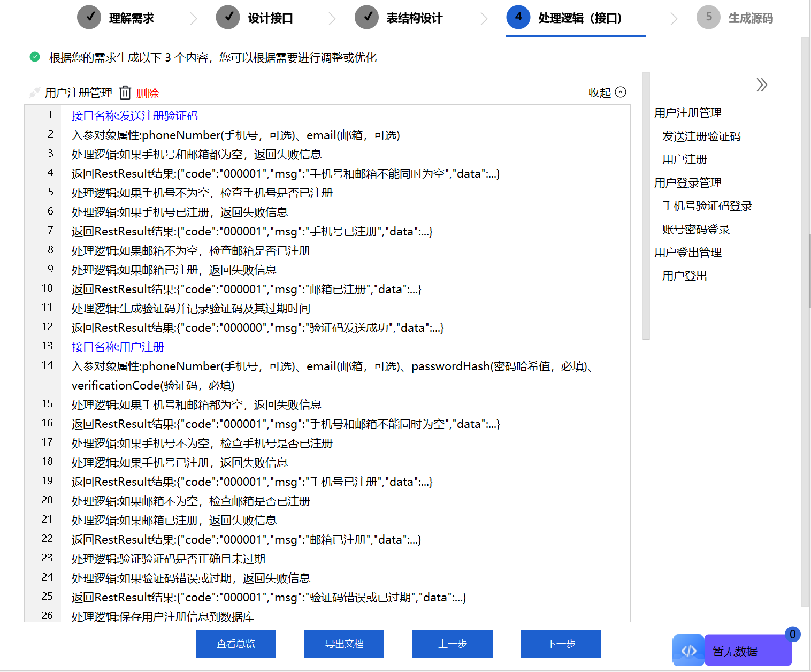Click the plug icon beside 用户注册管理
The width and height of the screenshot is (811, 672).
(x=34, y=92)
